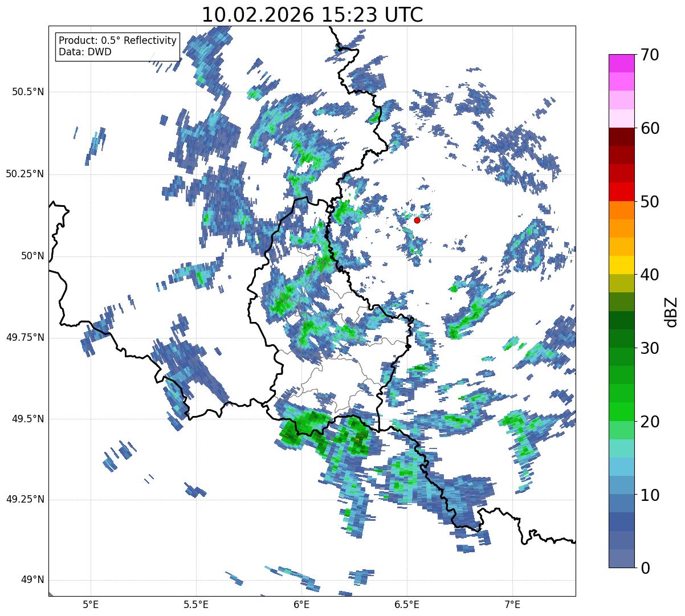Click the colorbar tick label 30
The width and height of the screenshot is (685, 616).
pyautogui.click(x=650, y=348)
